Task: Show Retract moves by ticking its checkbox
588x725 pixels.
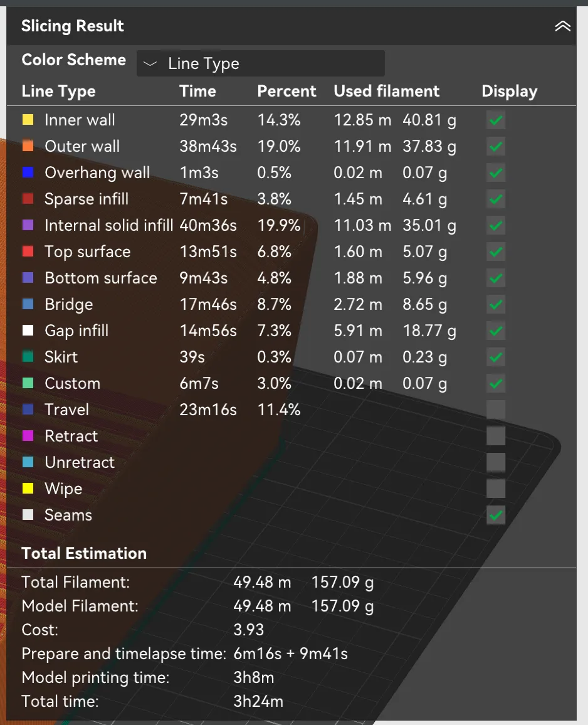Action: 496,436
